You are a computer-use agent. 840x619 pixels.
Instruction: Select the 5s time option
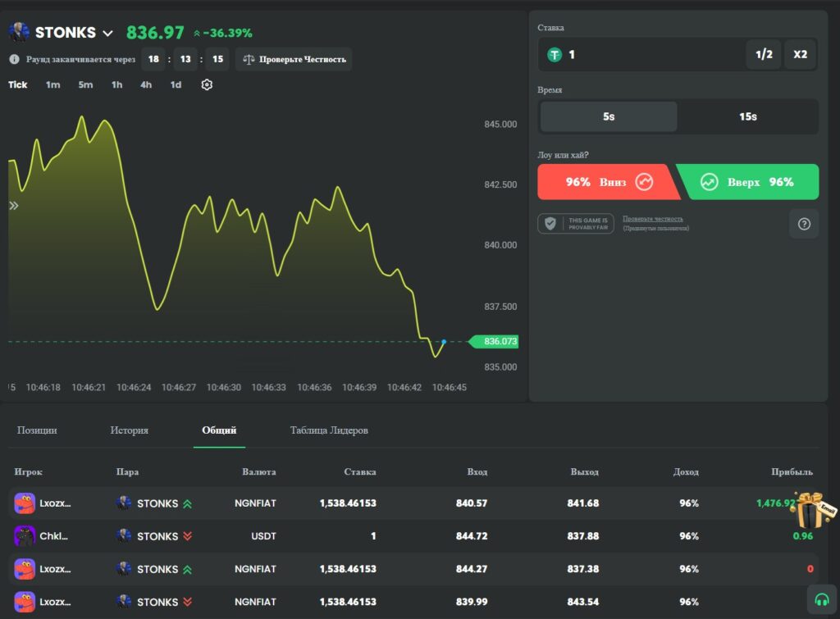point(609,116)
